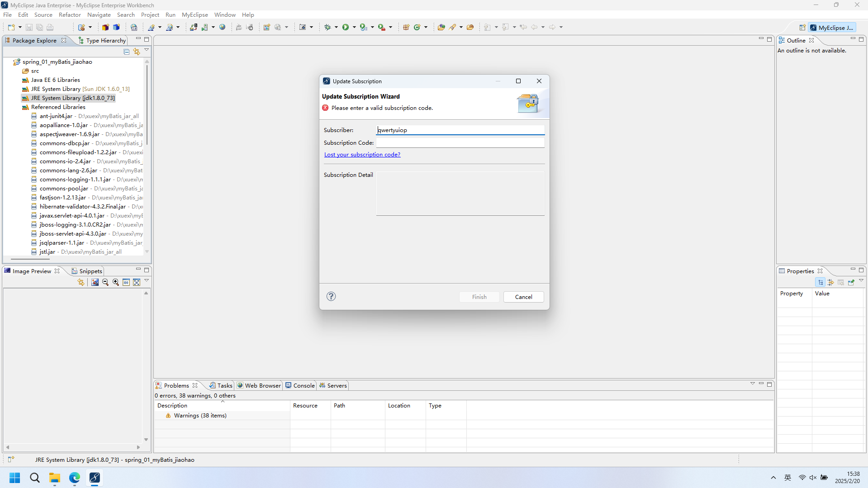Click the Open Perspective icon beside MyEclipse J...
Viewport: 868px width, 488px height.
pyautogui.click(x=802, y=28)
